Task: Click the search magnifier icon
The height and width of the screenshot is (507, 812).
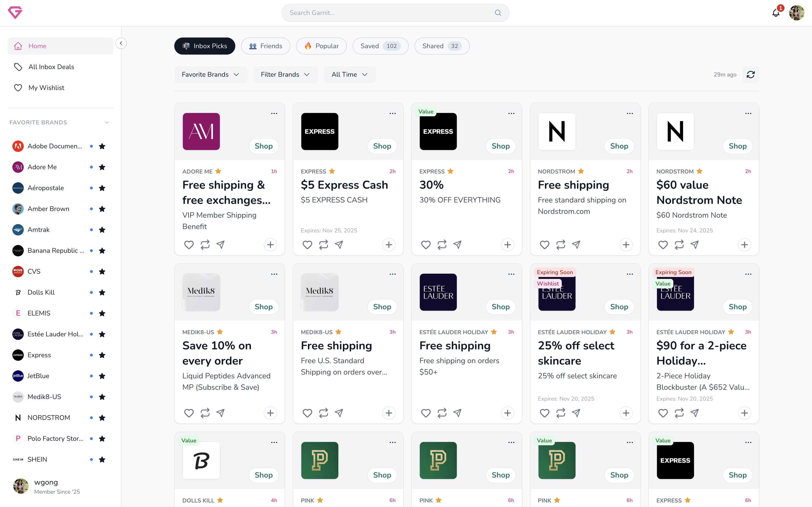Action: [498, 13]
